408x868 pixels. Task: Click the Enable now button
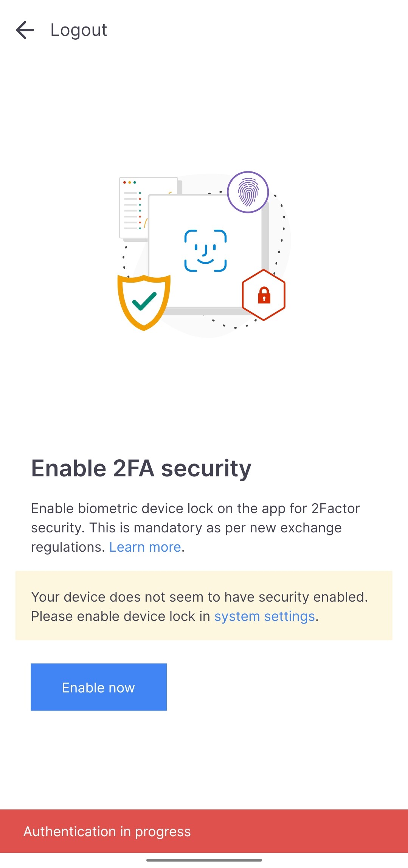click(99, 687)
